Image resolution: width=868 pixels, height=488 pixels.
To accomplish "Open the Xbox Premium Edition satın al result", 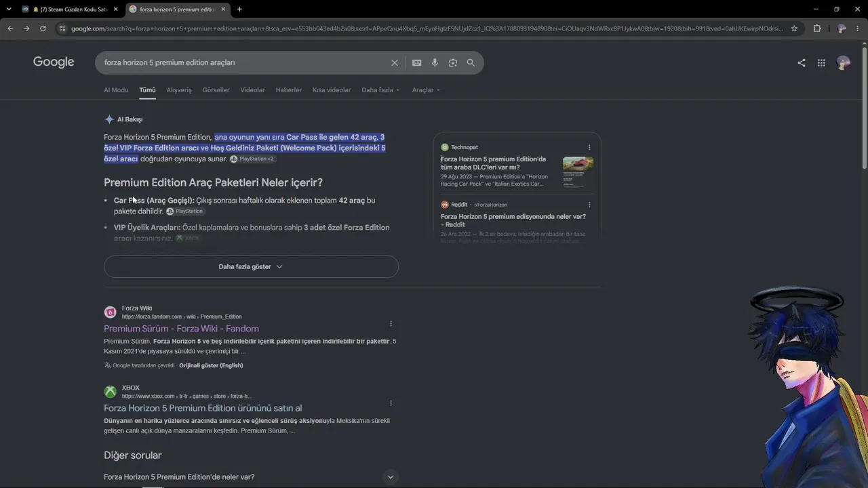I will point(203,408).
